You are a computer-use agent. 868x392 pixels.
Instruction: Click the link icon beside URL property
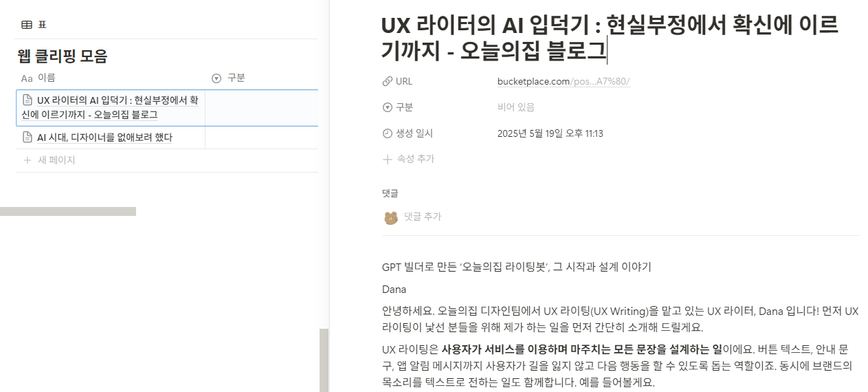[x=388, y=81]
